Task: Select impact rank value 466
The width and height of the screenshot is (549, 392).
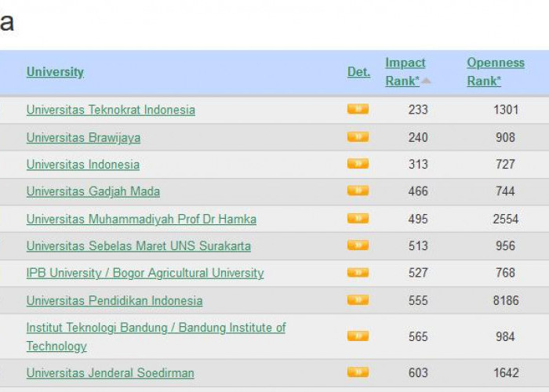Action: click(418, 191)
